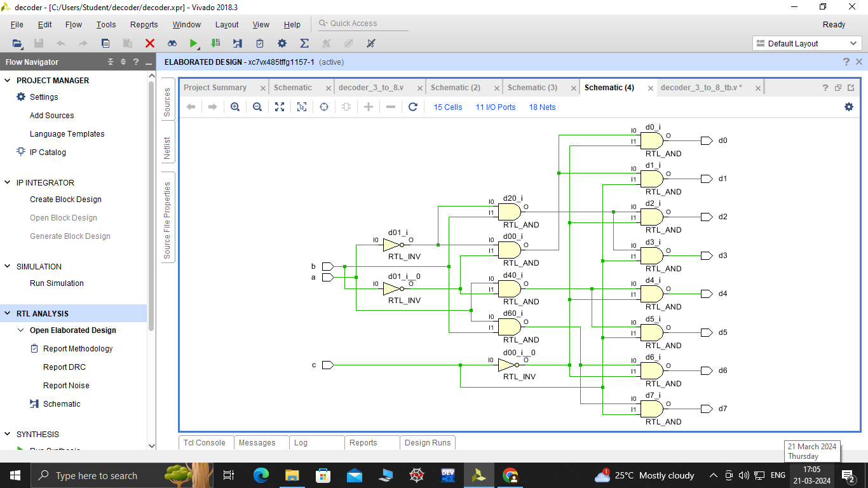The image size is (868, 488).
Task: Collapse the PROJECT MANAGER section
Action: coord(8,80)
